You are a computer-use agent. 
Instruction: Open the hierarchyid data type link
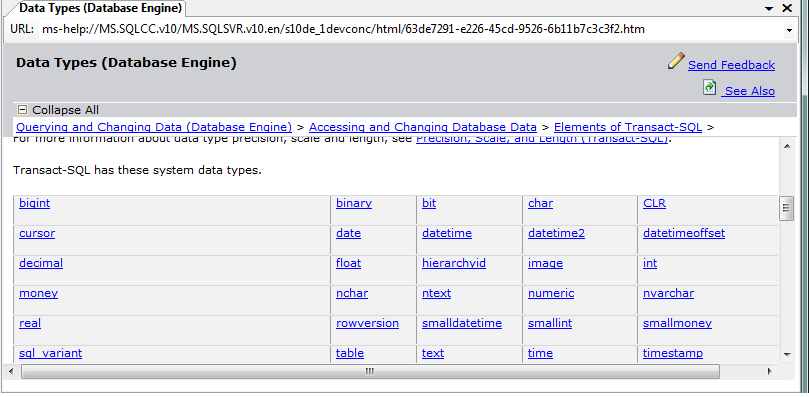pos(454,263)
